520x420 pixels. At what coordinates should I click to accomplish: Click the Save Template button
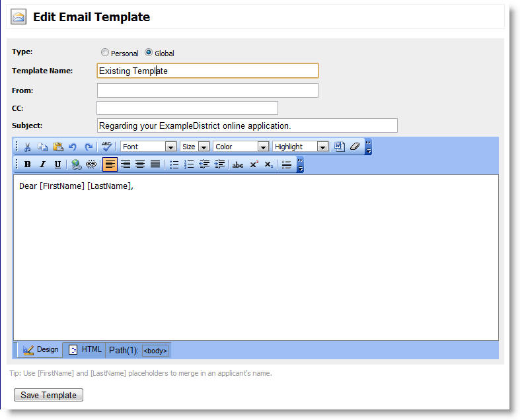tap(48, 395)
